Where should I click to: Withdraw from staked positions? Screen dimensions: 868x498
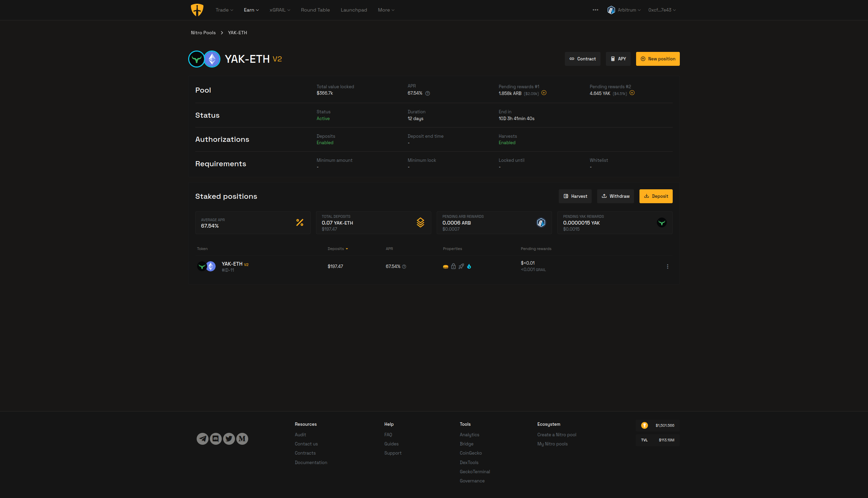[x=615, y=196]
